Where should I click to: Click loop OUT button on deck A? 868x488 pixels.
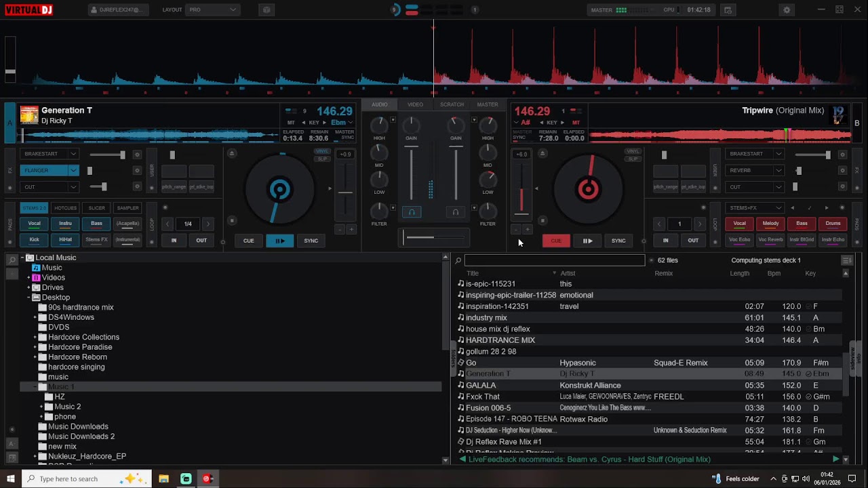[x=201, y=241]
